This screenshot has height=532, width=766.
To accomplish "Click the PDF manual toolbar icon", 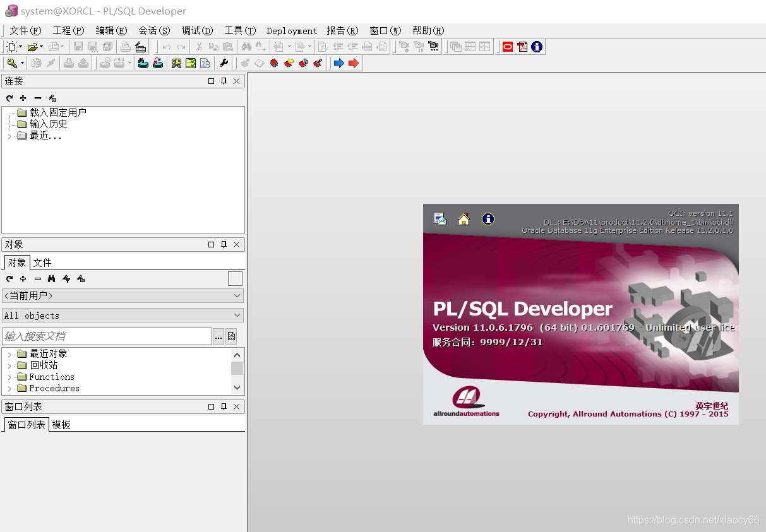I will pyautogui.click(x=522, y=47).
